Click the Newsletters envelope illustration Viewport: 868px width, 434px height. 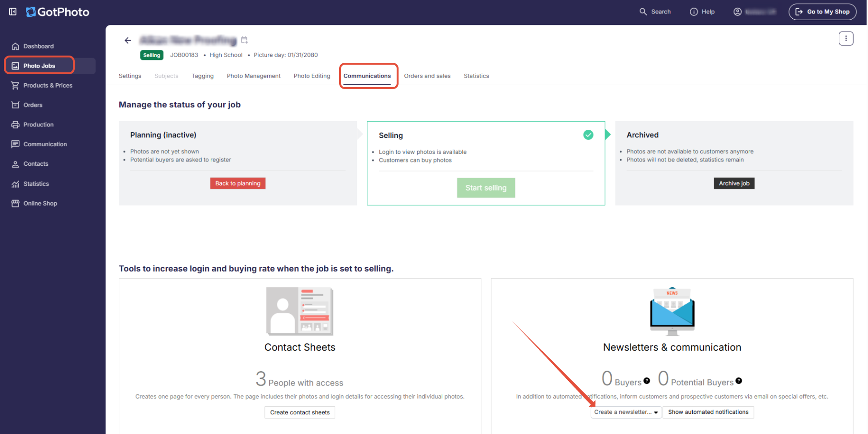pyautogui.click(x=672, y=311)
